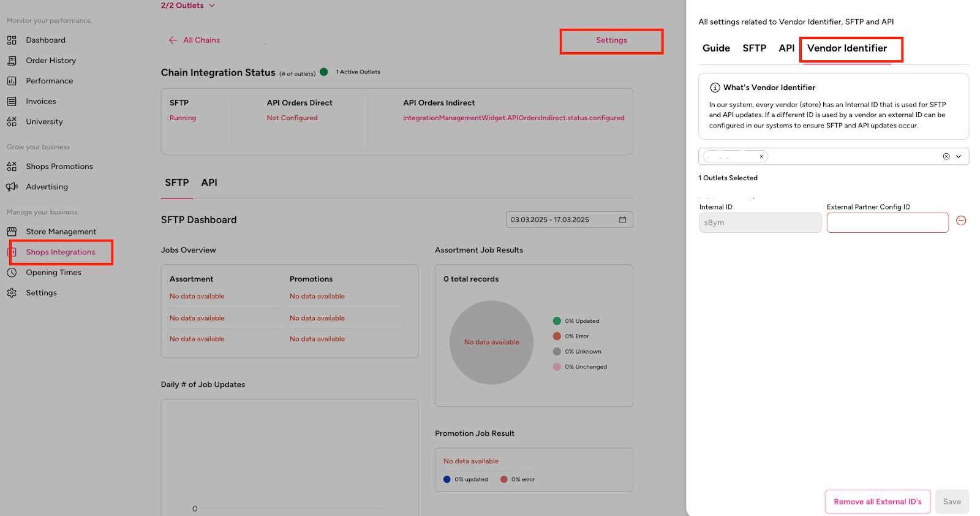Expand the outlet selection dropdown
This screenshot has height=516, width=980.
(x=959, y=157)
